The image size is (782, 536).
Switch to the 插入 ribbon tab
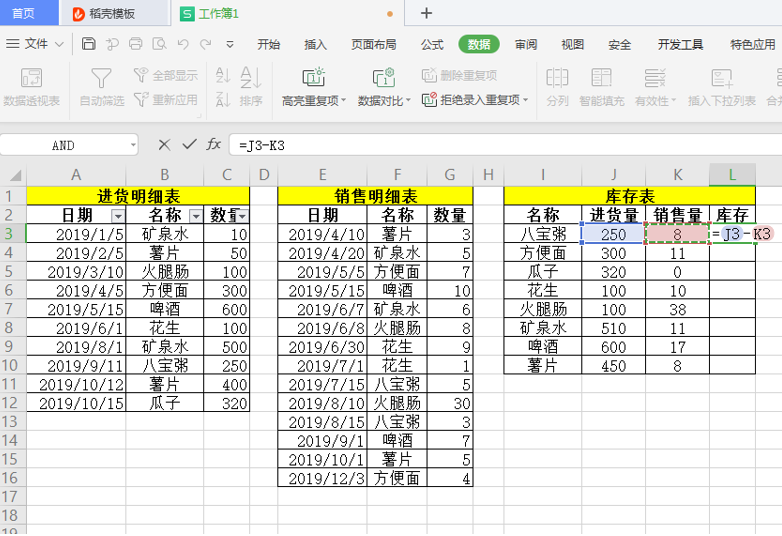click(315, 44)
